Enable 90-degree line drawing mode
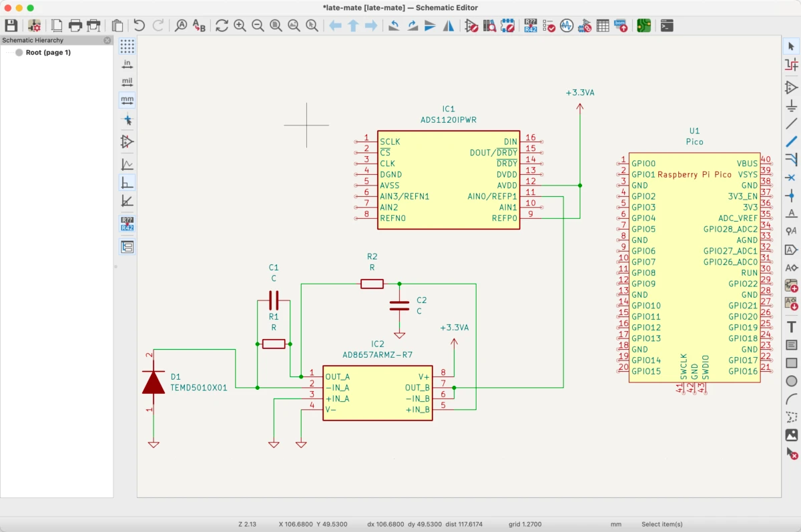 click(127, 182)
